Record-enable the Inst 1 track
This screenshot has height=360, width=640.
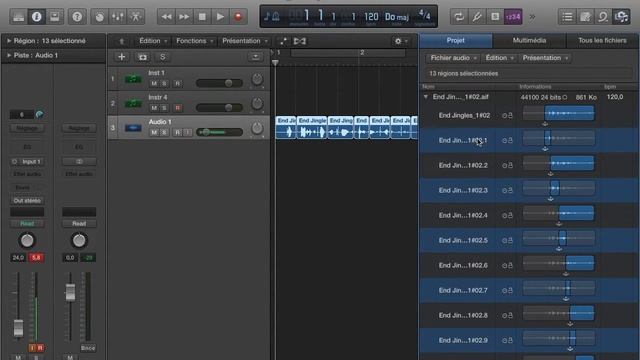point(178,83)
